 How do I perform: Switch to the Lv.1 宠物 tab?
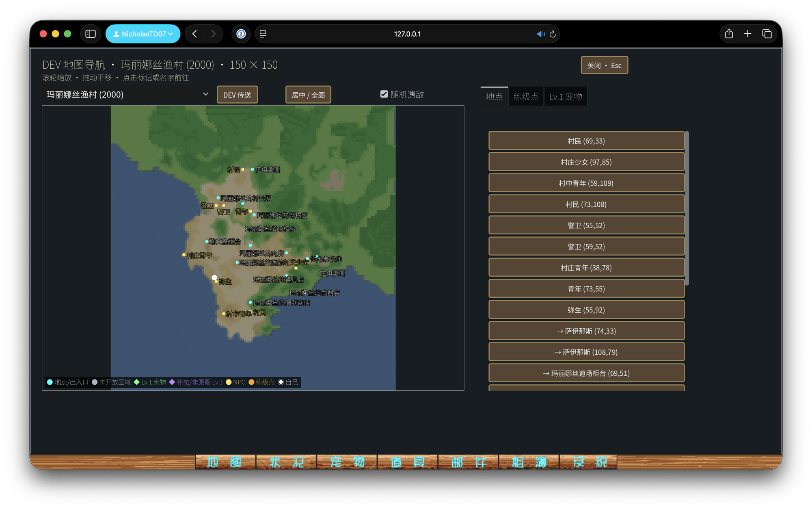(x=566, y=96)
